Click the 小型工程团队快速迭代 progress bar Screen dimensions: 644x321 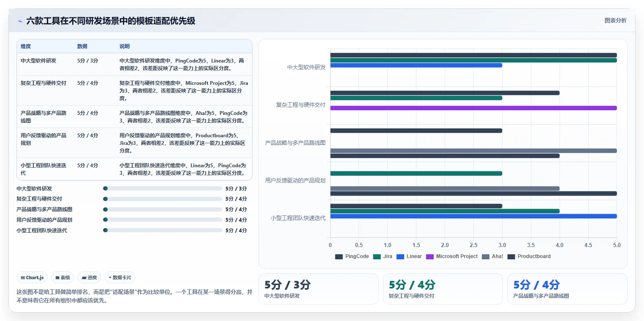(x=163, y=230)
